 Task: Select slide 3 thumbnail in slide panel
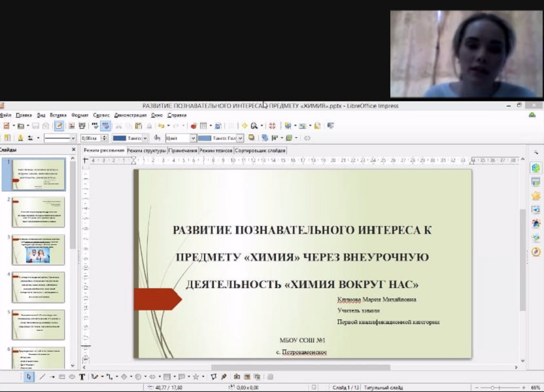click(x=39, y=250)
